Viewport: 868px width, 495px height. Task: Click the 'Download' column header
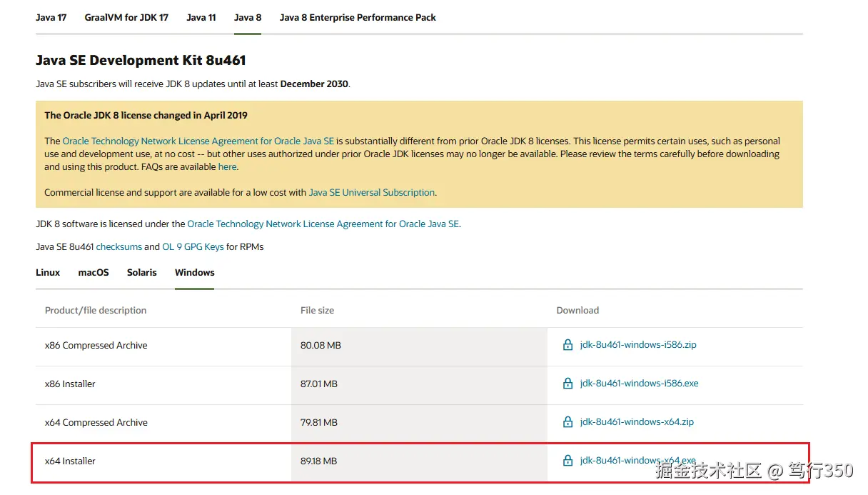point(577,311)
